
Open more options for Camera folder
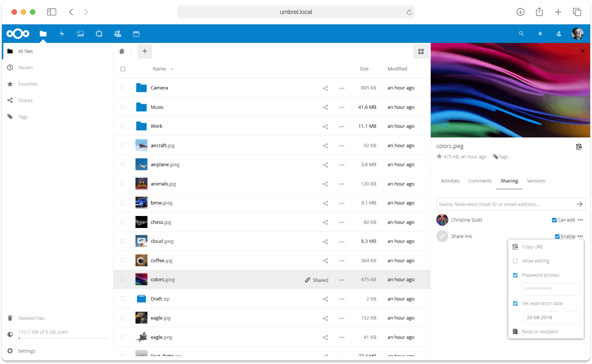pyautogui.click(x=342, y=88)
